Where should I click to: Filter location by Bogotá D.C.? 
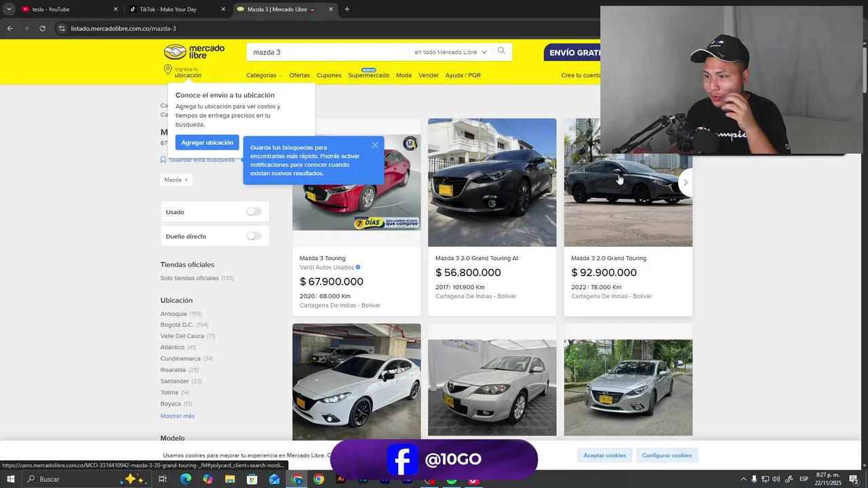(184, 325)
